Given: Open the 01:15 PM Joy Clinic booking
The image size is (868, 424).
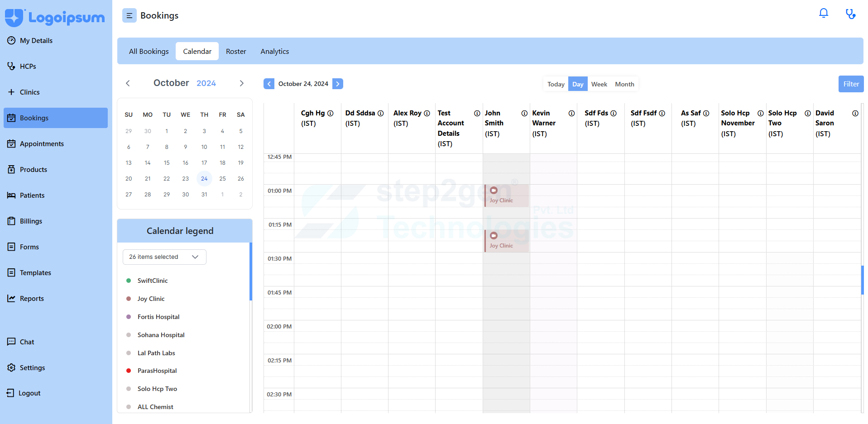Looking at the screenshot, I should click(x=507, y=241).
